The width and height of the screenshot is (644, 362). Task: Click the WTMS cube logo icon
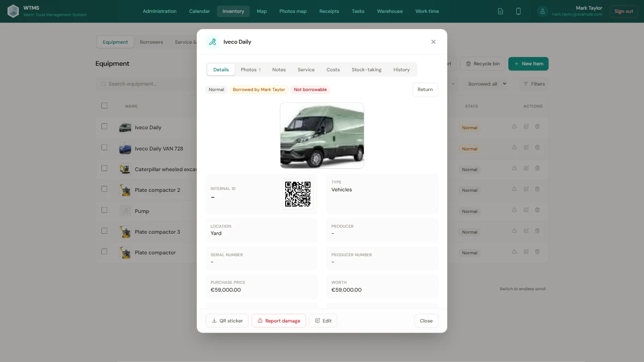click(x=13, y=11)
